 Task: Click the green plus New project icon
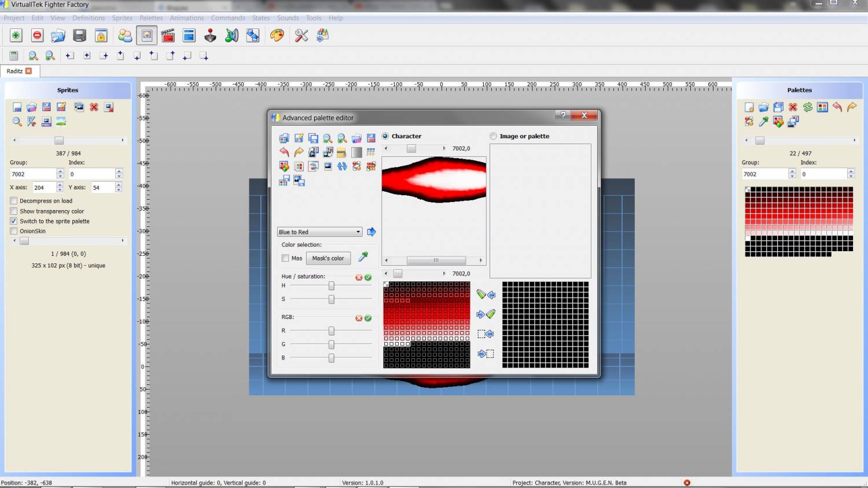tap(16, 36)
